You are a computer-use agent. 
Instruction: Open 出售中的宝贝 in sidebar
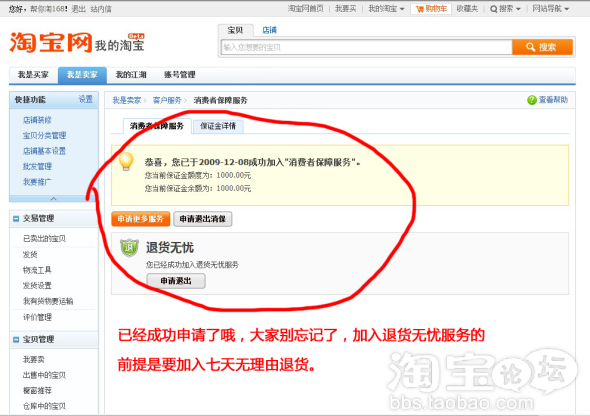(x=44, y=375)
